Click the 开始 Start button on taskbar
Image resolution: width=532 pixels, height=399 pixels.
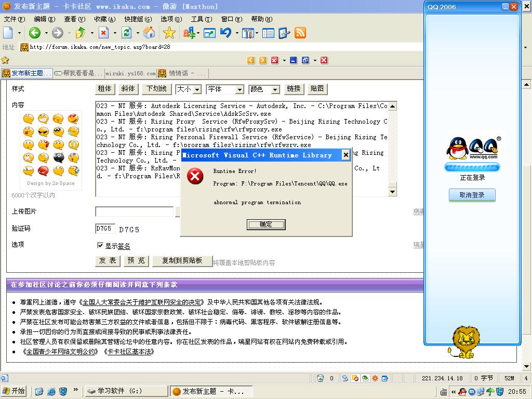point(14,391)
